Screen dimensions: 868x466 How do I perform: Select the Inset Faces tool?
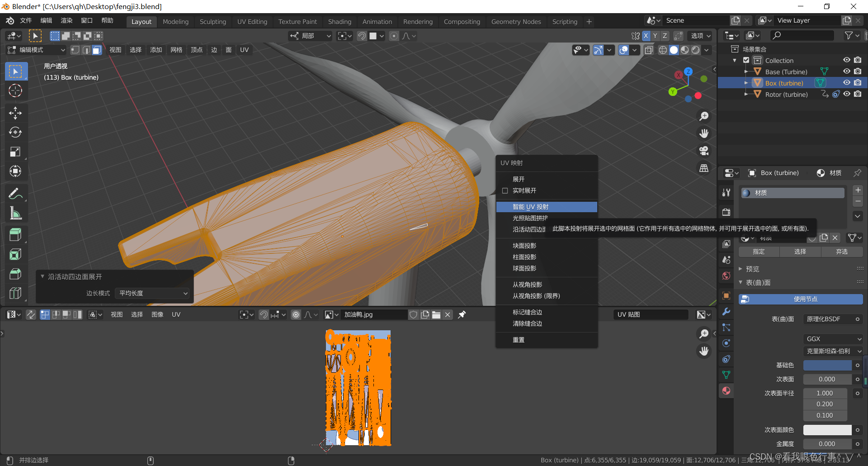[15, 254]
